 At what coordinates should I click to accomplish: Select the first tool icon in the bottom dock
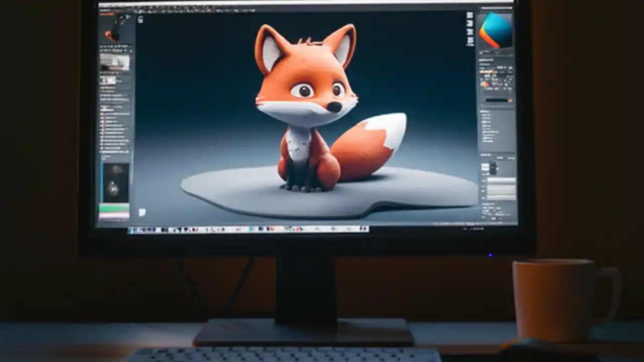coord(132,229)
